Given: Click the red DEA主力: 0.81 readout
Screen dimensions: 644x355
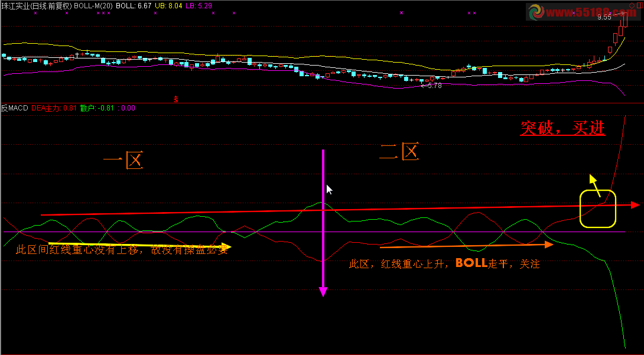Looking at the screenshot, I should 54,108.
